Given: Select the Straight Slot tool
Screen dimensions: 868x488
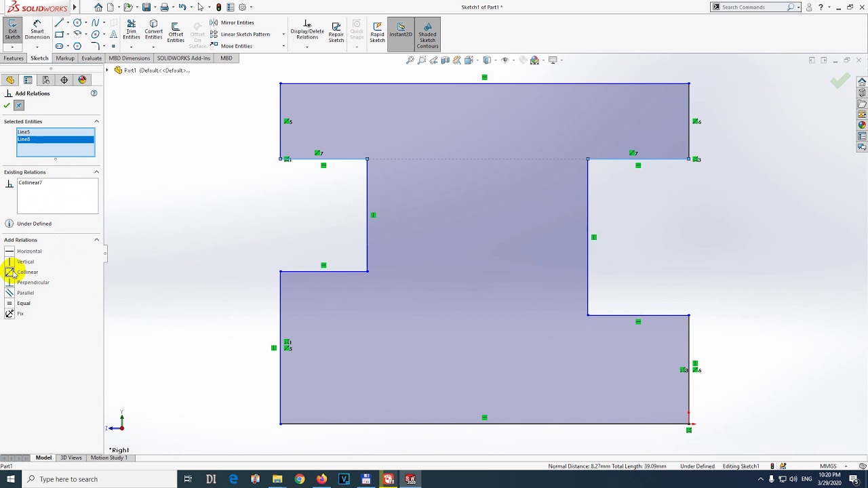Looking at the screenshot, I should click(59, 46).
